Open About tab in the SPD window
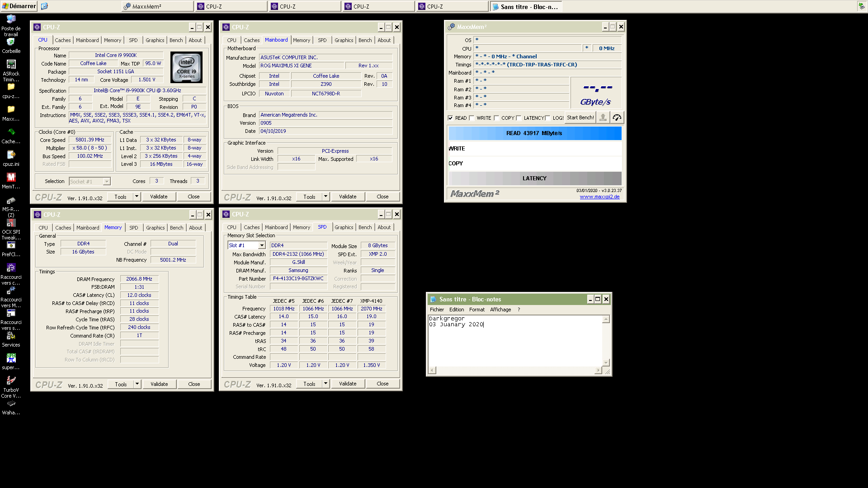This screenshot has width=868, height=488. [x=384, y=227]
